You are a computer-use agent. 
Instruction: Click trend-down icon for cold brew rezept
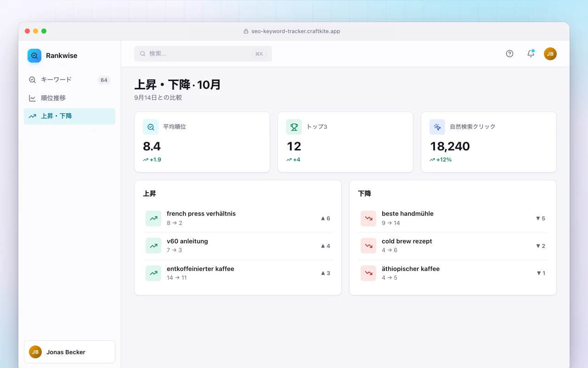point(368,246)
